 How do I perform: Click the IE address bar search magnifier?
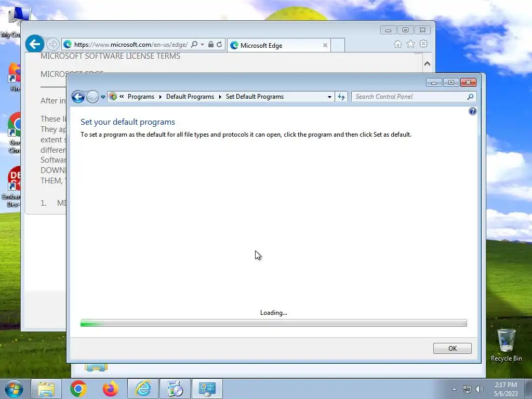pos(194,45)
